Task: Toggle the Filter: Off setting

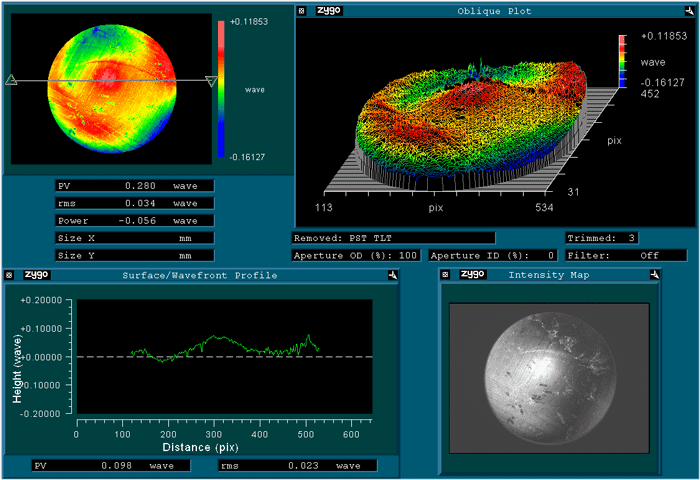Action: click(625, 256)
